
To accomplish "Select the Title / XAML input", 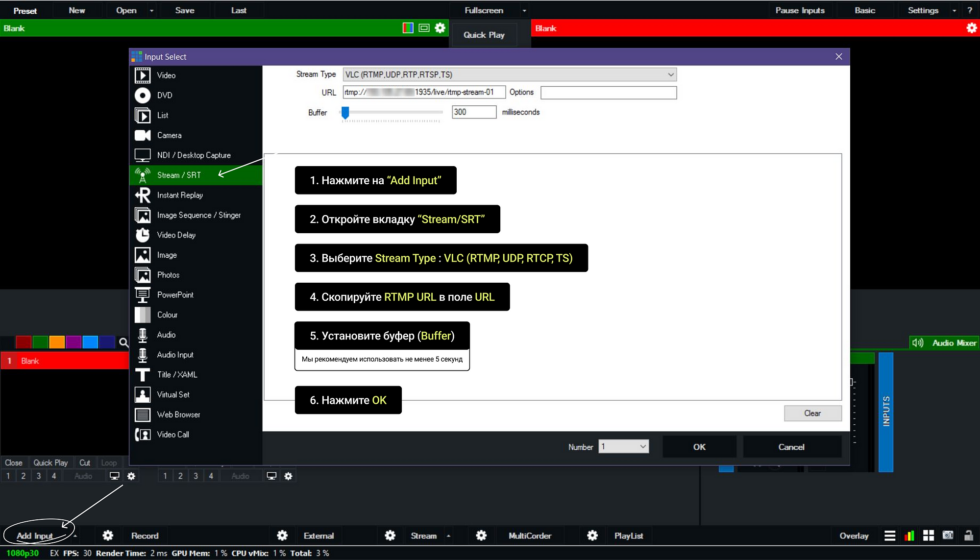I will coord(196,375).
